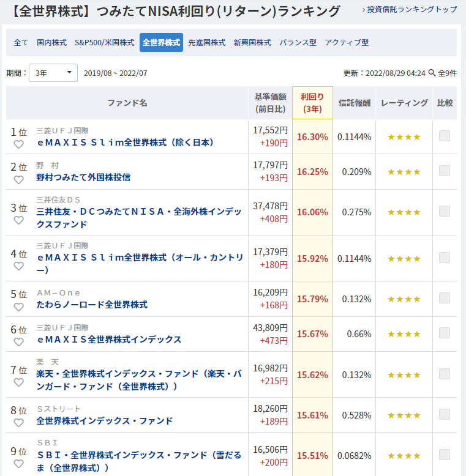
Task: Open SBI・全世界株式インデックス・ファンド link
Action: coord(139,461)
